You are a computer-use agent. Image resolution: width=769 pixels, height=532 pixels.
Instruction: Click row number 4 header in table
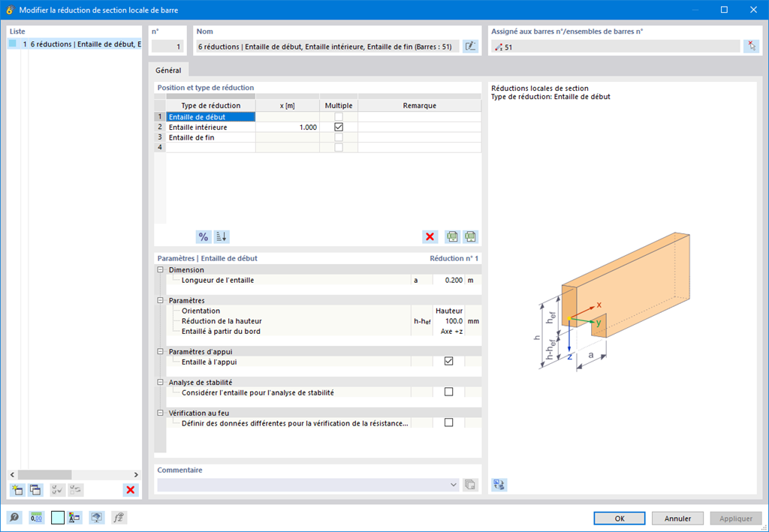tap(160, 148)
